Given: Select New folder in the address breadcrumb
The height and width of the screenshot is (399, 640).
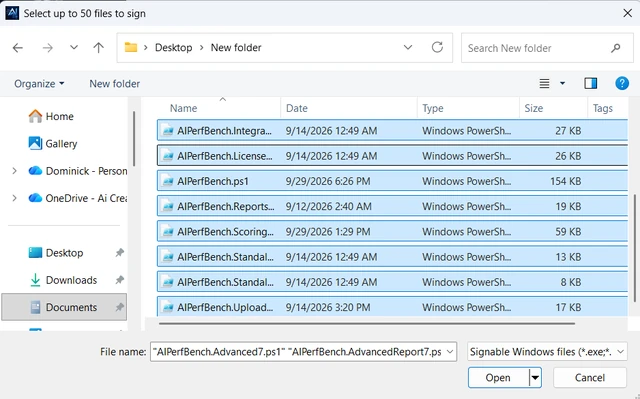Looking at the screenshot, I should point(236,48).
